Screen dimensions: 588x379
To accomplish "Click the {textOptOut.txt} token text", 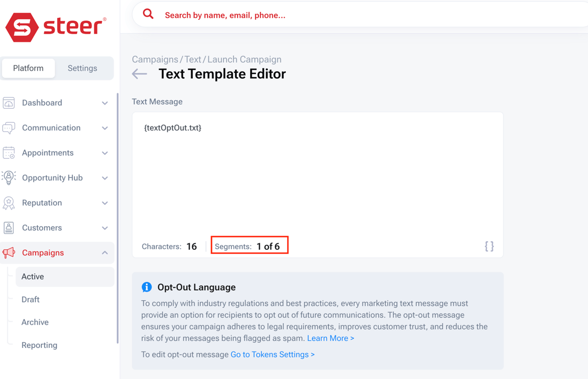I will [172, 128].
